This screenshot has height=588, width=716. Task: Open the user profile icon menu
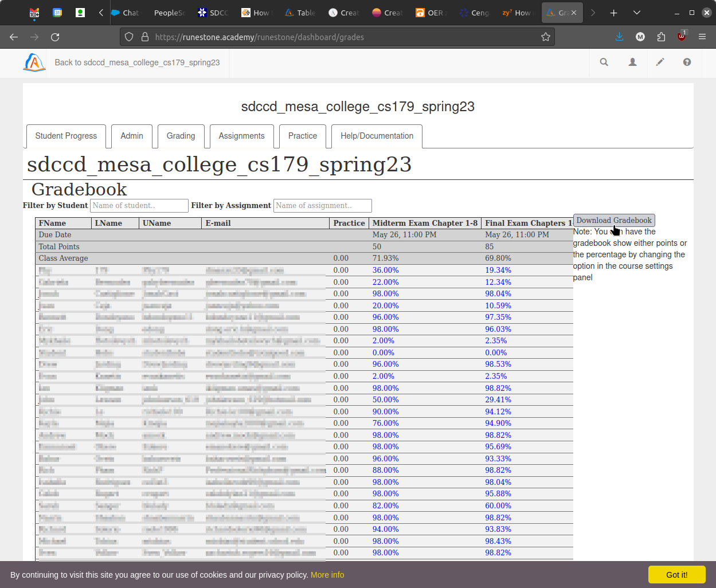(x=632, y=62)
